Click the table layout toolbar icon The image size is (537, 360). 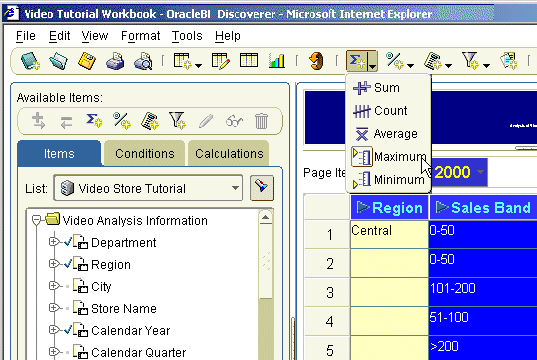pos(249,60)
